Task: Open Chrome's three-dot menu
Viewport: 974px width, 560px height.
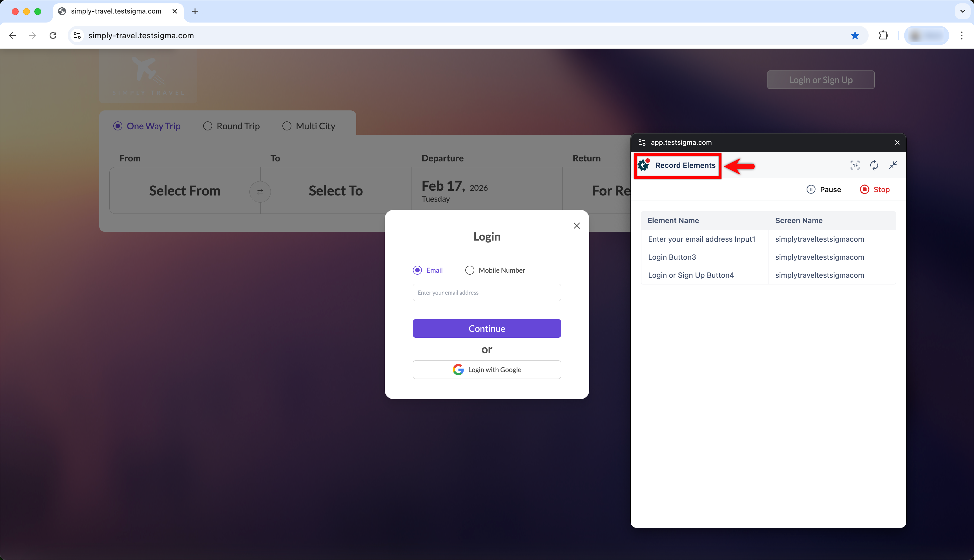Action: (961, 35)
